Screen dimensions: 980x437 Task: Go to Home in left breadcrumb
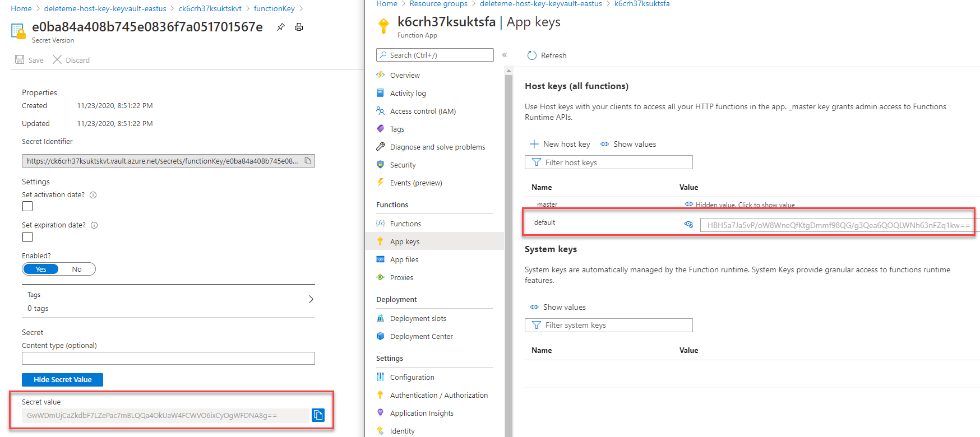click(21, 8)
